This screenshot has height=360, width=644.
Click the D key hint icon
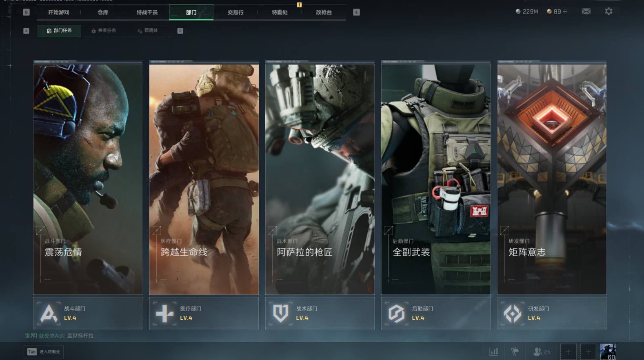[180, 31]
